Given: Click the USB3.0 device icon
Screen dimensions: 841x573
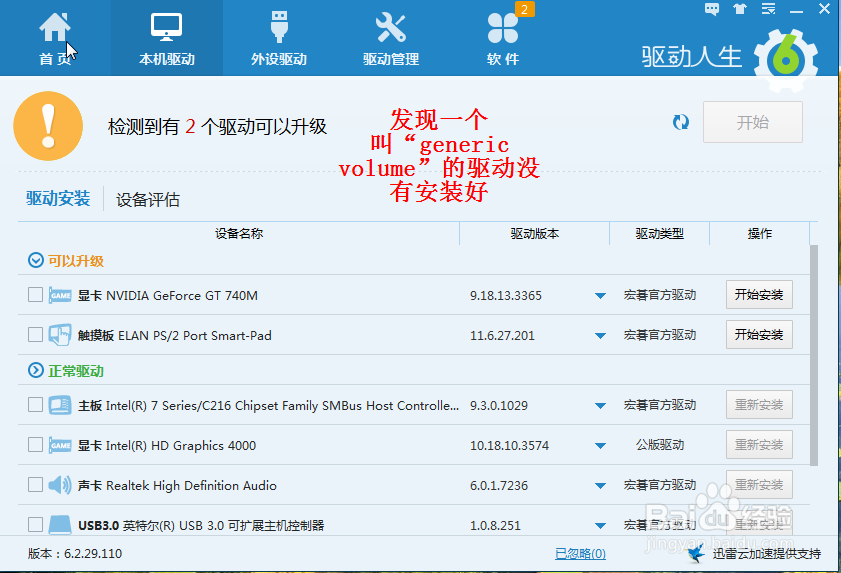Looking at the screenshot, I should pos(60,525).
